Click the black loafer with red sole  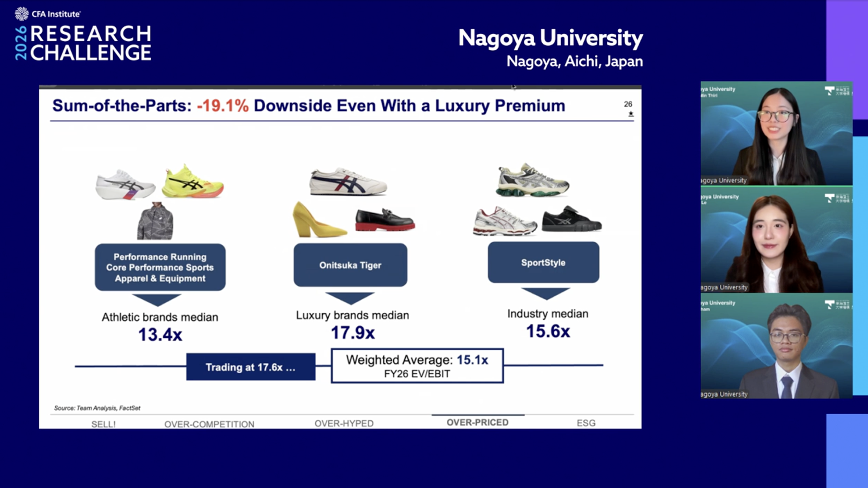[385, 220]
